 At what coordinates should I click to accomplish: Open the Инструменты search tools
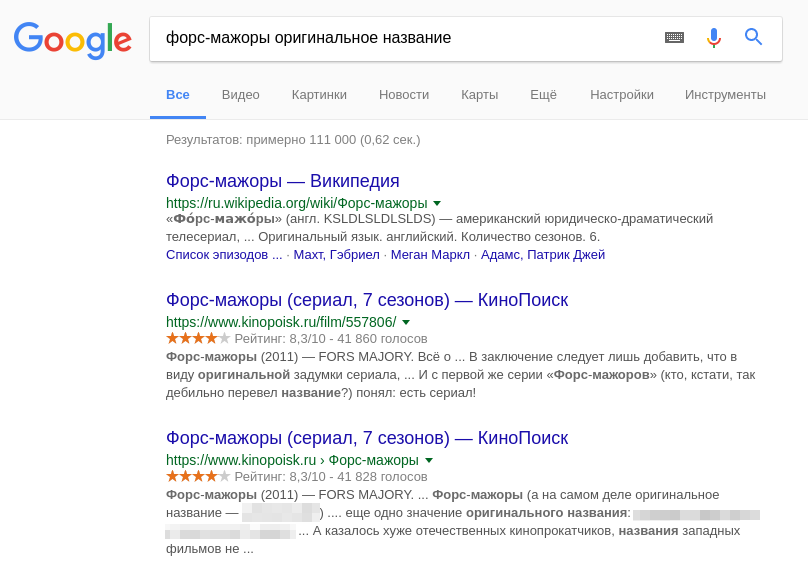point(725,95)
